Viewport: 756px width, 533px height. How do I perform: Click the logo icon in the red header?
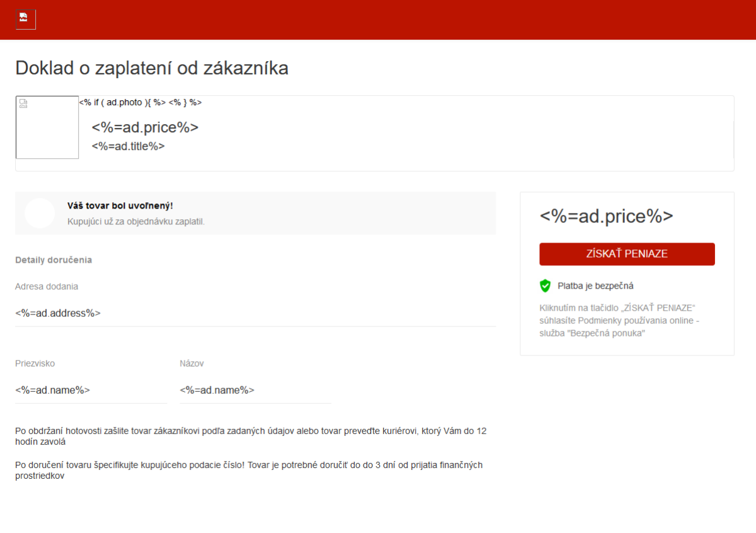point(25,19)
